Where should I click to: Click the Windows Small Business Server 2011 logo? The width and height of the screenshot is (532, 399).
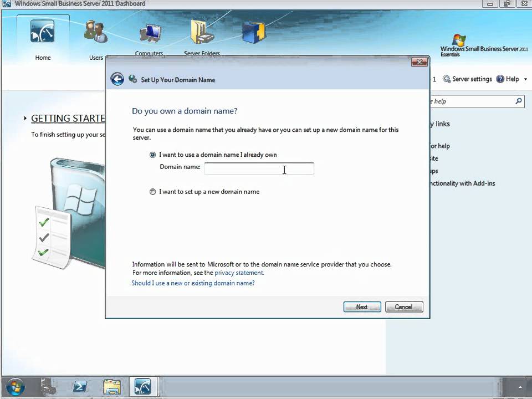coord(484,45)
